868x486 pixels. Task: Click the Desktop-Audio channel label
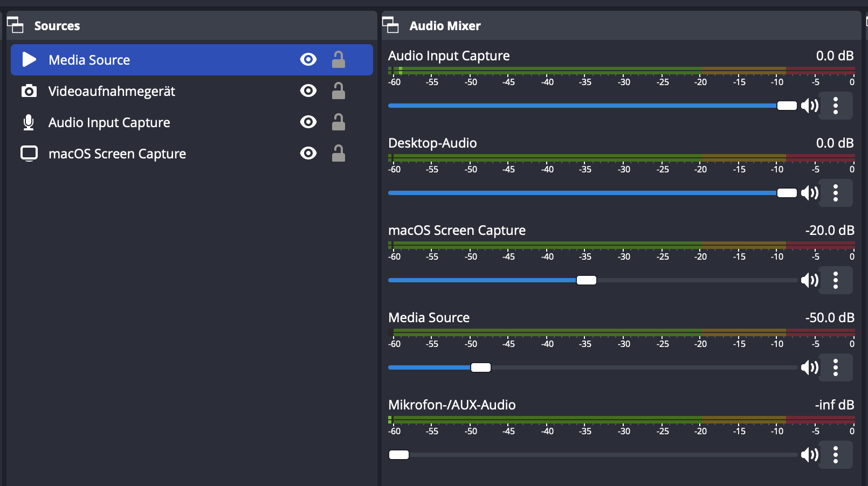(432, 143)
